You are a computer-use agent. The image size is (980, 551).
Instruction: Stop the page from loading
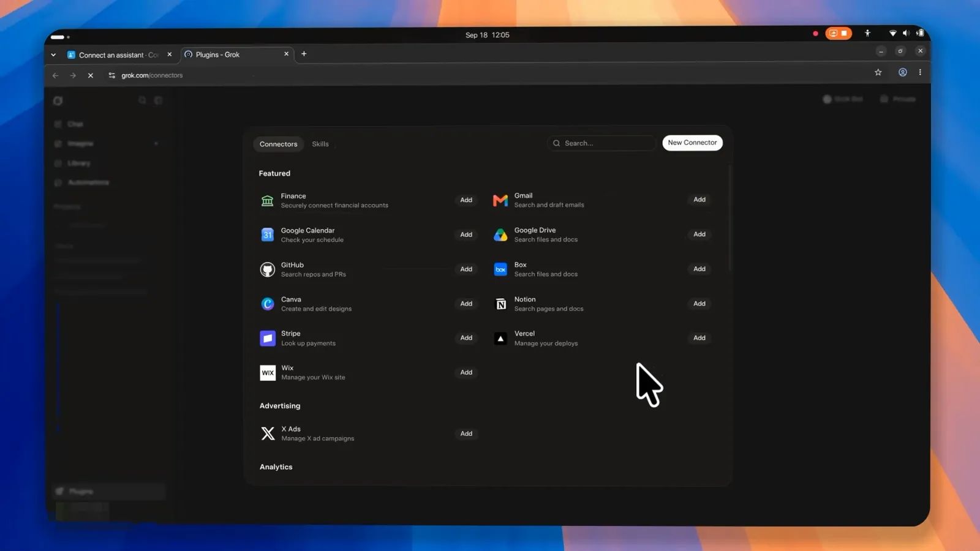click(90, 75)
